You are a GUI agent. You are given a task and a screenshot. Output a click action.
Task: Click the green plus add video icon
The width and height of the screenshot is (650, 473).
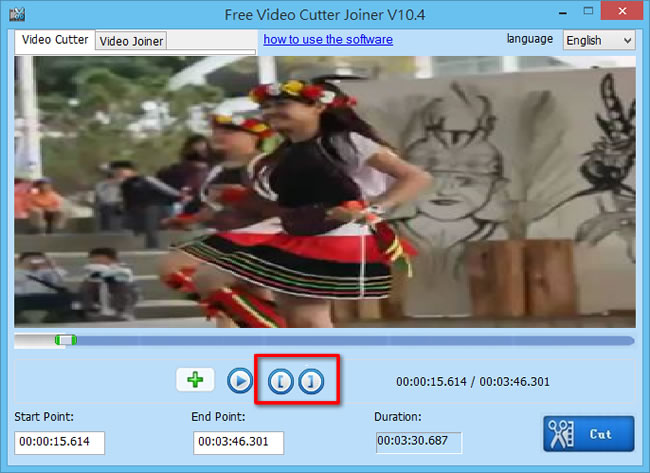click(x=195, y=380)
